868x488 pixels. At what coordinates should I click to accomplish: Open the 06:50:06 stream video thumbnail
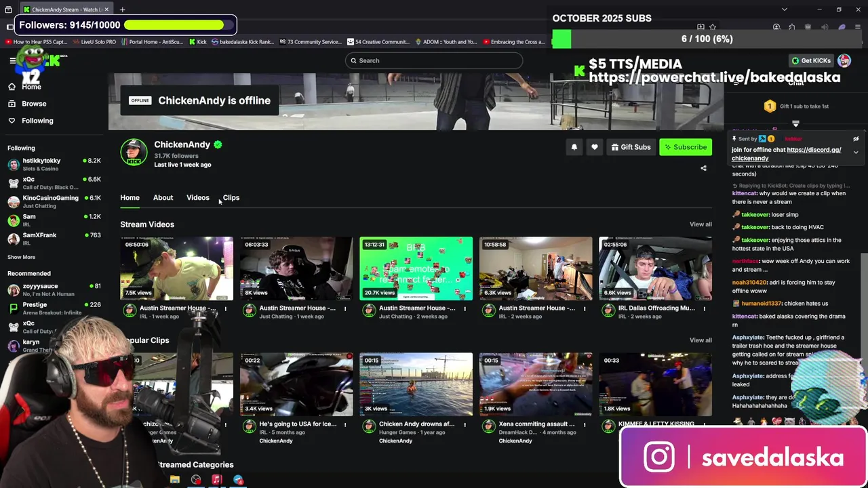pos(177,268)
